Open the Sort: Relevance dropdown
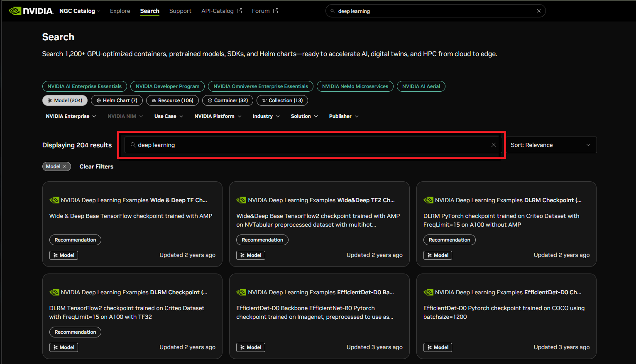The image size is (636, 364). point(551,145)
